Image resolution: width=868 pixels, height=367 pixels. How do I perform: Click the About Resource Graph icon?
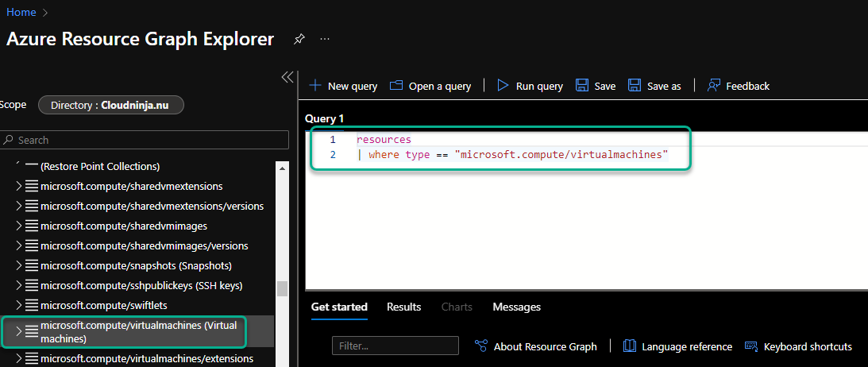[x=481, y=346]
